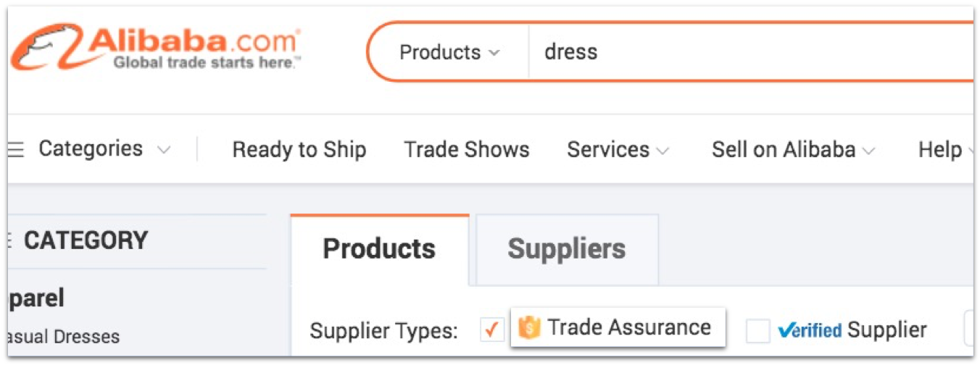This screenshot has width=980, height=365.
Task: Click the hamburger icon beside Categories
Action: [x=16, y=149]
